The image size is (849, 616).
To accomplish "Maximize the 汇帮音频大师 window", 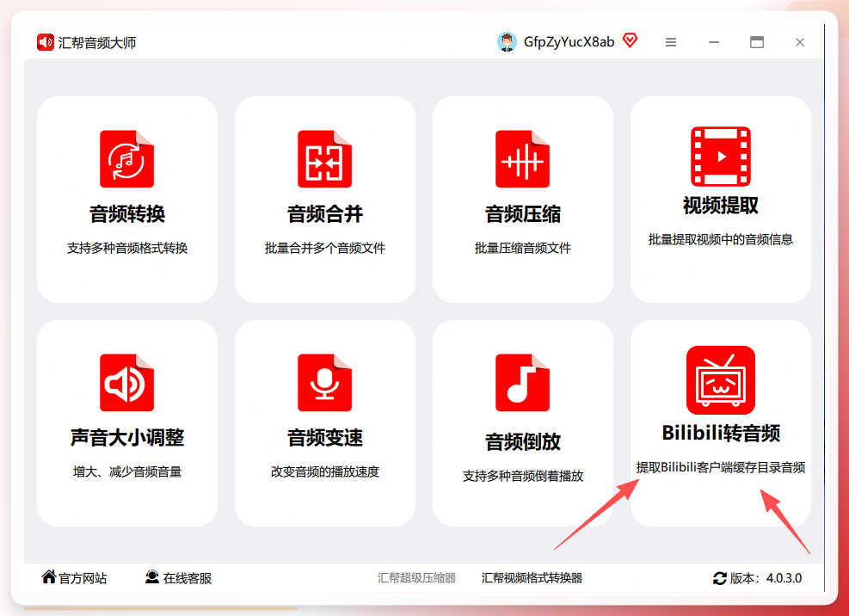I will [757, 42].
